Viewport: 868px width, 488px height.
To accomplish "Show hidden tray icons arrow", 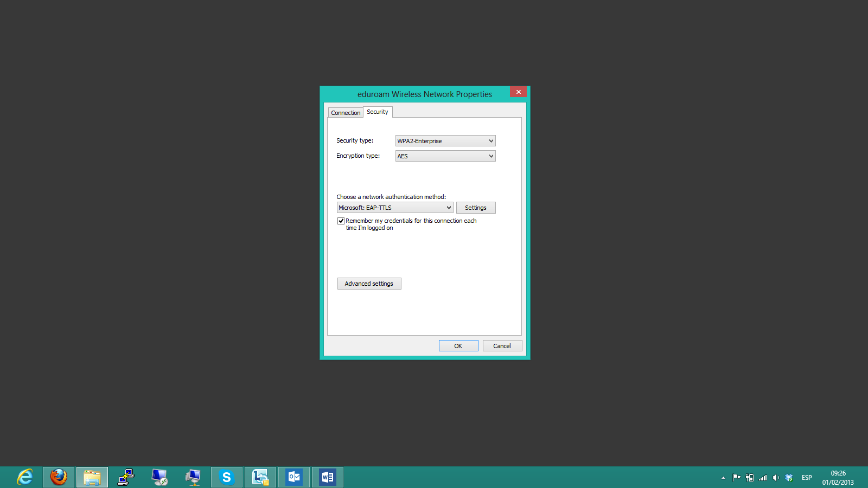I will tap(723, 478).
